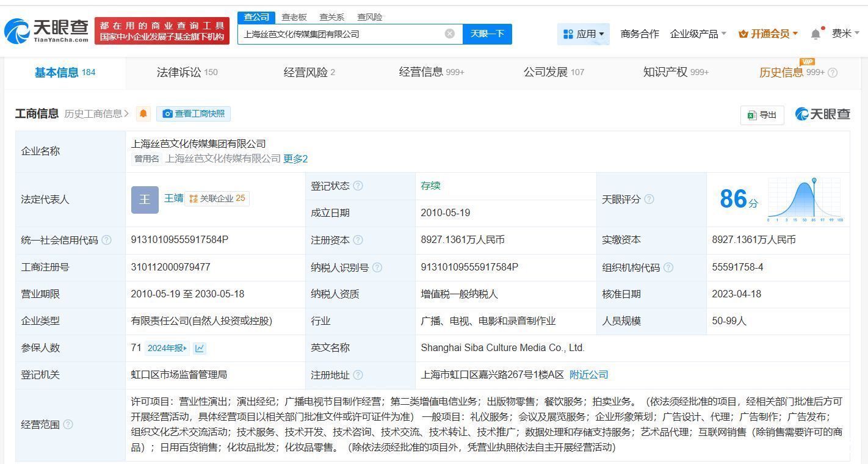
Task: Switch to the 法律诉讼 tab
Action: [187, 72]
